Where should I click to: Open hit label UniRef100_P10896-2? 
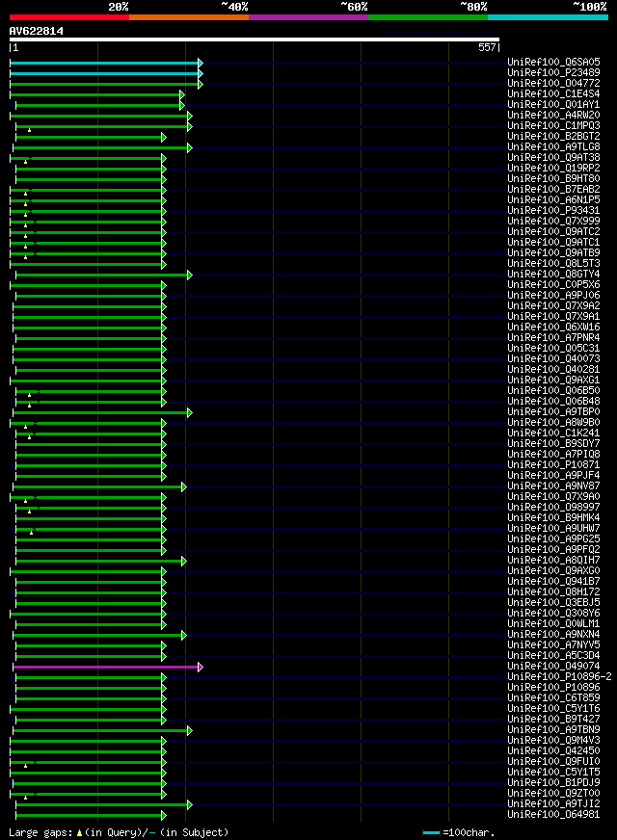click(x=560, y=676)
